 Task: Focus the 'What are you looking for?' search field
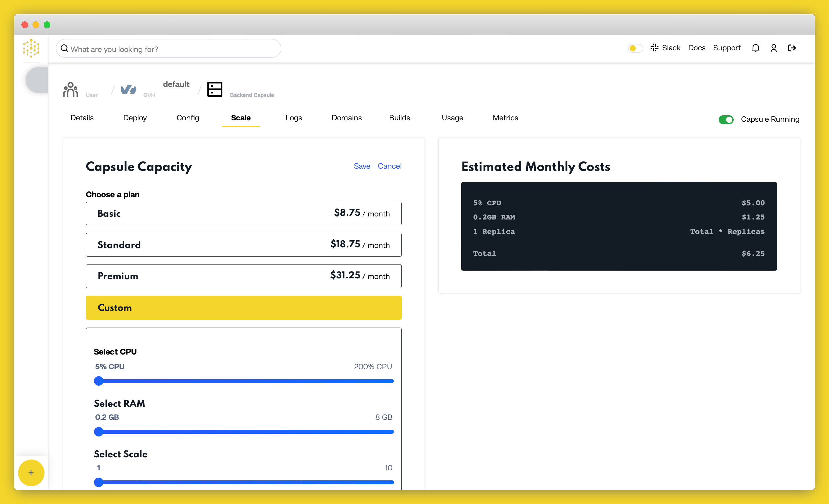click(168, 49)
